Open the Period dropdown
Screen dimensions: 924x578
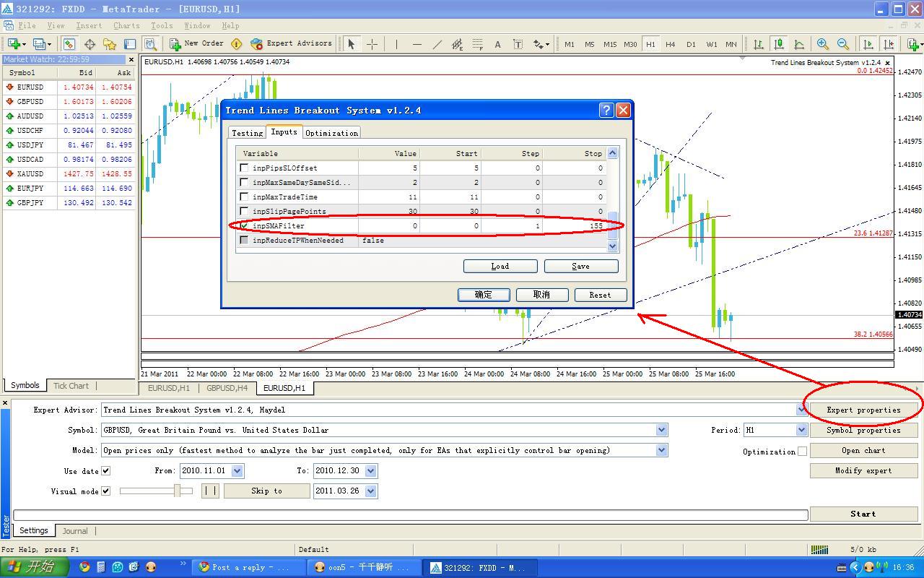pyautogui.click(x=801, y=430)
